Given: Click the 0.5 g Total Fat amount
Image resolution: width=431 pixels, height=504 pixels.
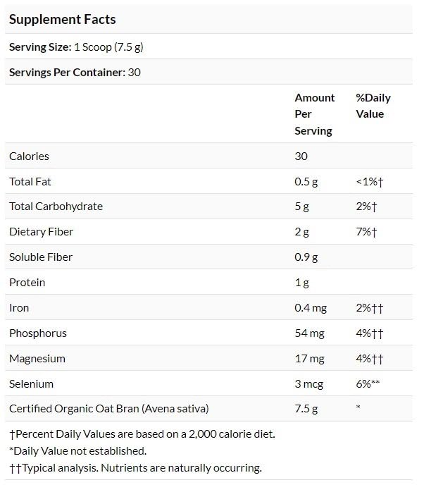Looking at the screenshot, I should 306,181.
